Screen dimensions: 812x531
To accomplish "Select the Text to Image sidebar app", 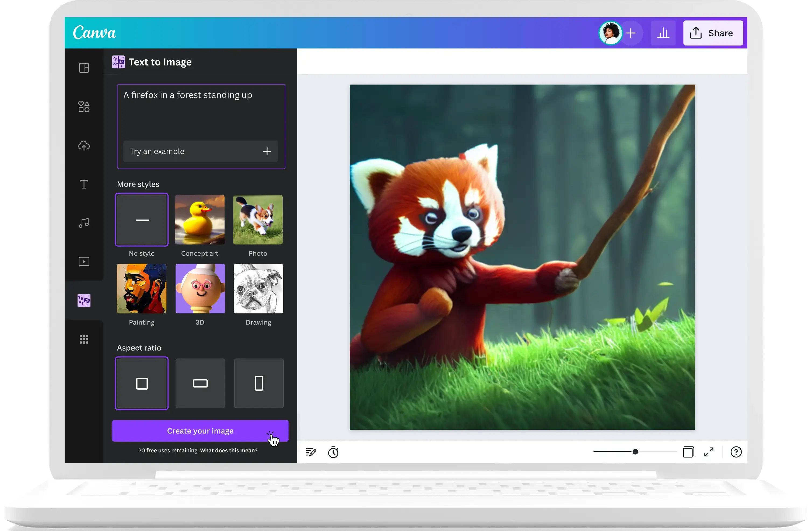I will pos(84,301).
